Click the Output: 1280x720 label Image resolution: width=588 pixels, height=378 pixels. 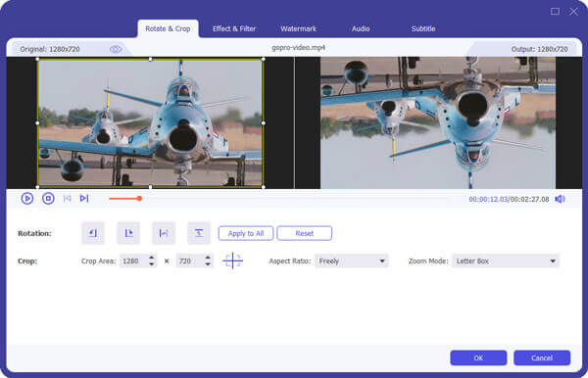(x=539, y=49)
